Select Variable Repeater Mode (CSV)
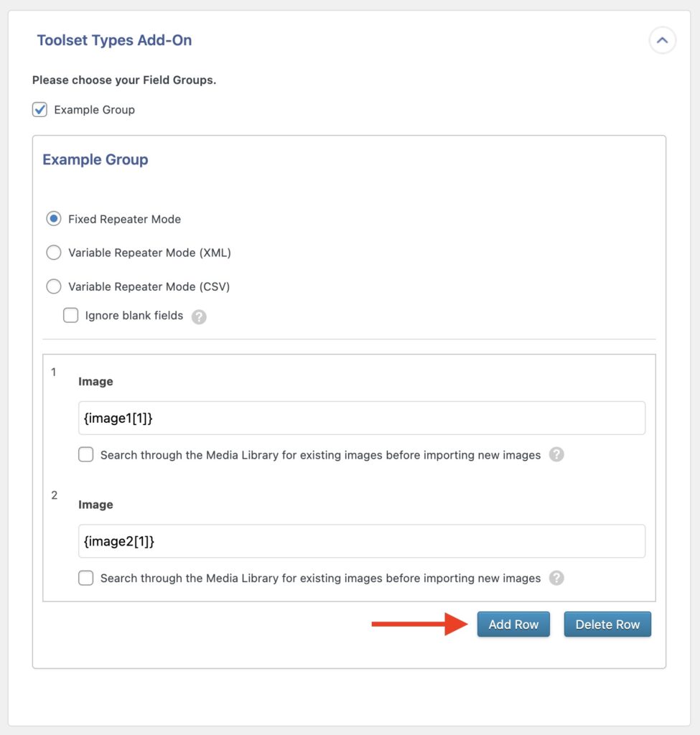 (x=53, y=286)
